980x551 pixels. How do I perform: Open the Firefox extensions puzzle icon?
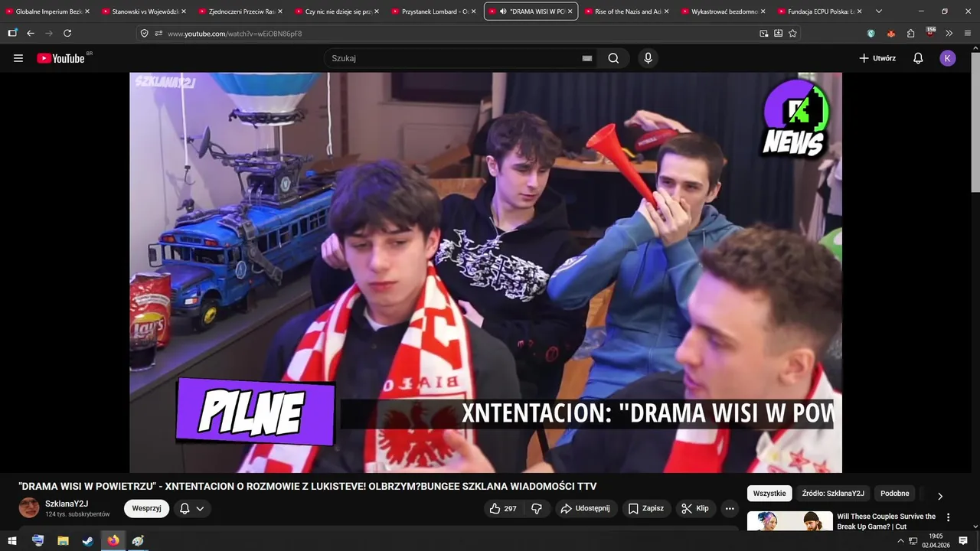(910, 33)
